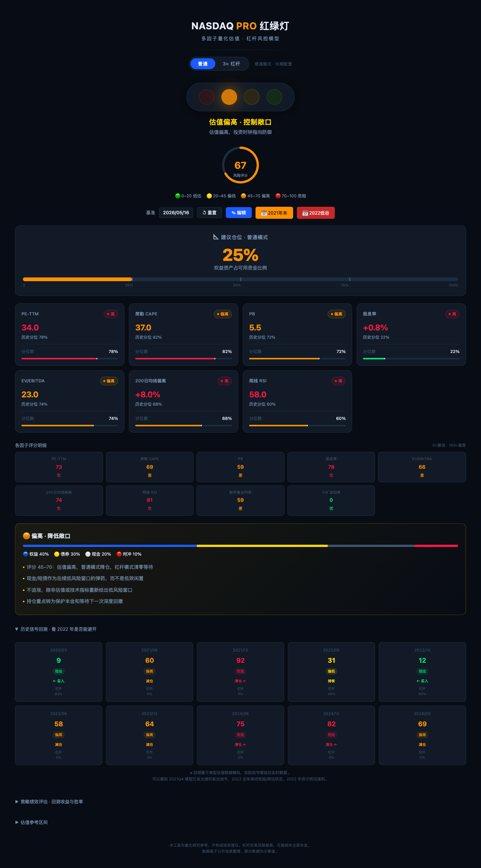Click the dim green traffic light
481x868 pixels.
point(274,97)
